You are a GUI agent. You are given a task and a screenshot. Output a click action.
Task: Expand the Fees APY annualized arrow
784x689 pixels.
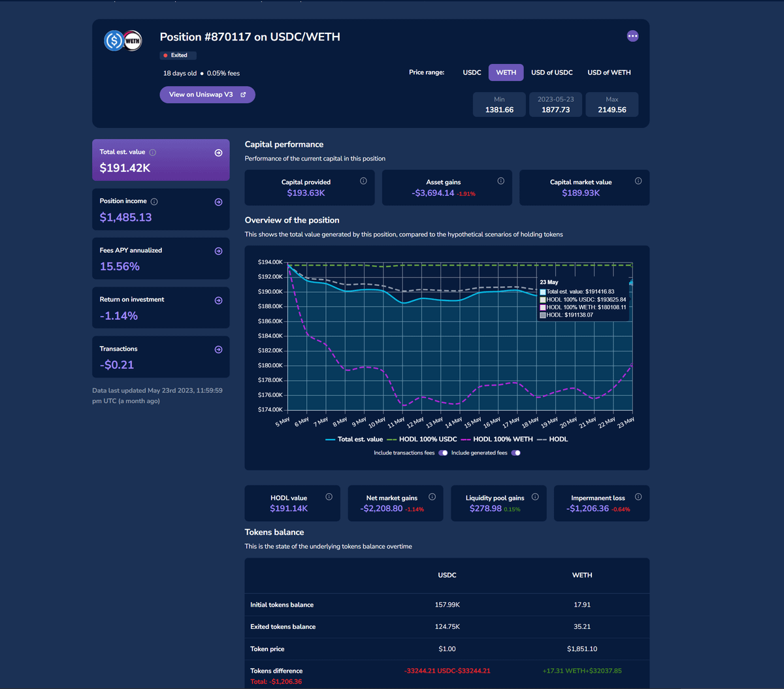(218, 251)
